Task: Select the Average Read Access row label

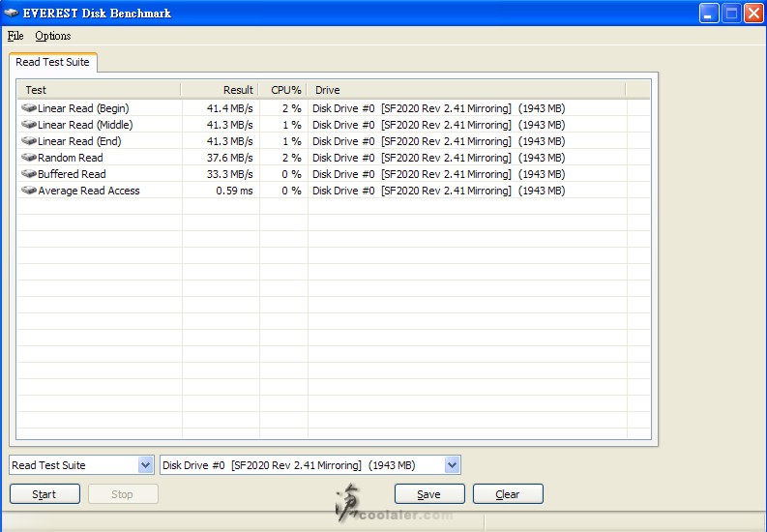Action: click(89, 191)
